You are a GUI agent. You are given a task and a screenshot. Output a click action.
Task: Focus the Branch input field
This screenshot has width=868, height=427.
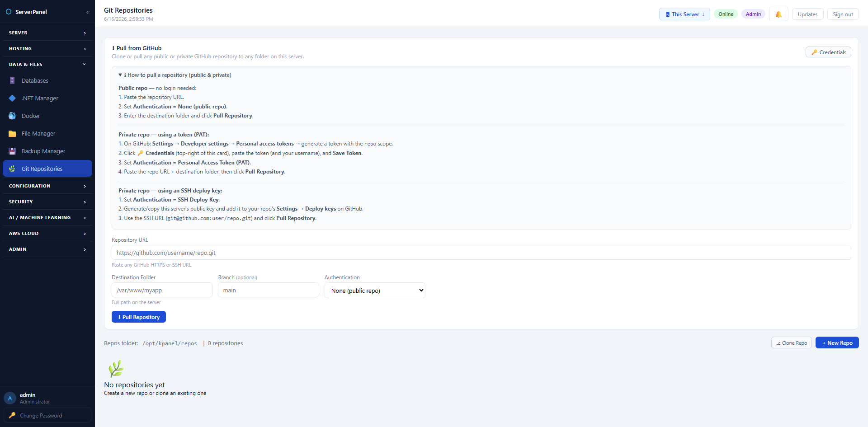269,290
